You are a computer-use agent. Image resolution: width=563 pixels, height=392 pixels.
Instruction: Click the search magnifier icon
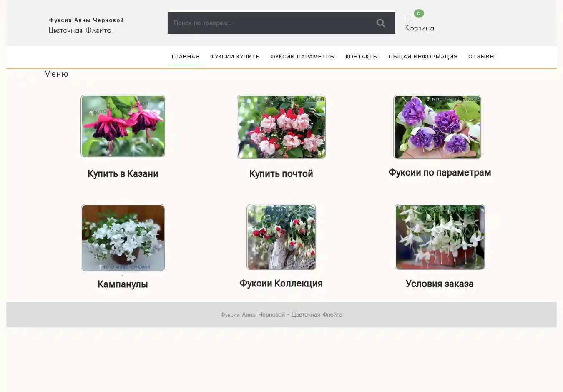click(x=380, y=23)
